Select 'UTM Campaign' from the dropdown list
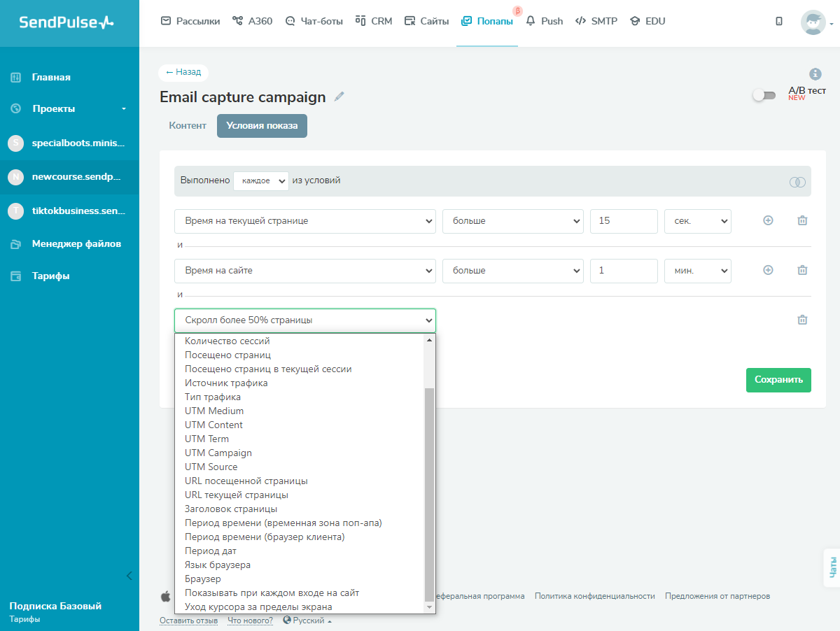840x631 pixels. tap(218, 453)
